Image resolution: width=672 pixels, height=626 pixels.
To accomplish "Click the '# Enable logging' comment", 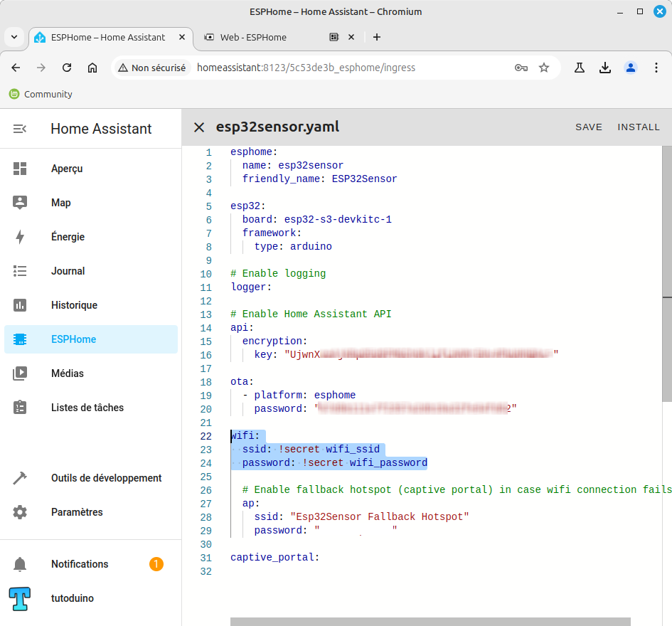I will [278, 274].
